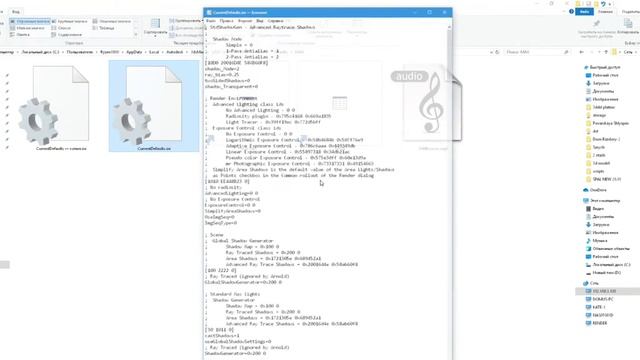Choose Large icons layout option

tap(69, 21)
